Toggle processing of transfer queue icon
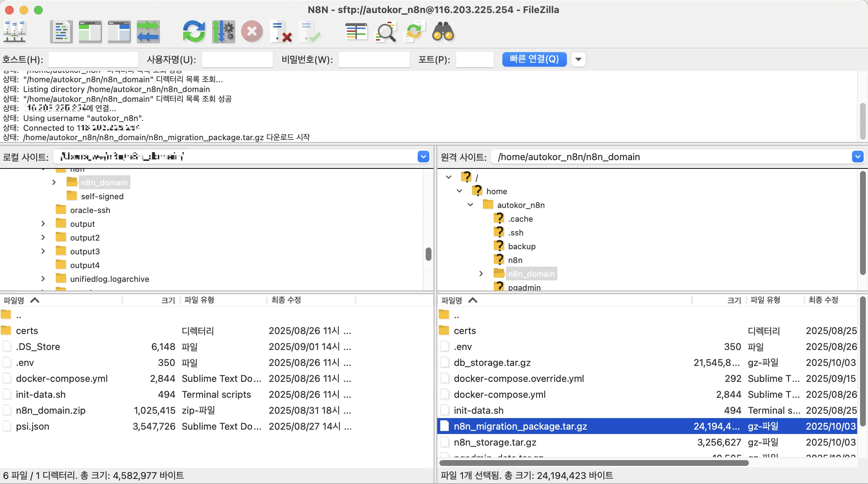This screenshot has height=484, width=868. pos(223,32)
